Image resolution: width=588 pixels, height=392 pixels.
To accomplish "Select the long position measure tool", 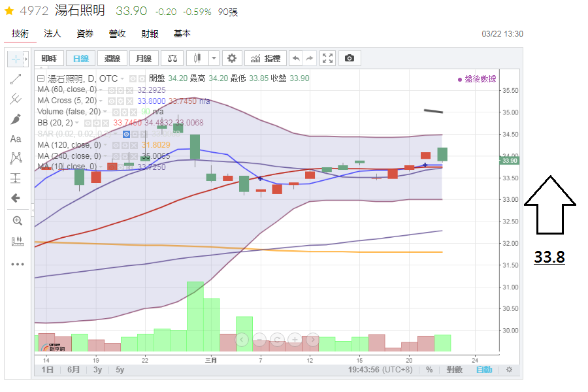I will (x=16, y=178).
